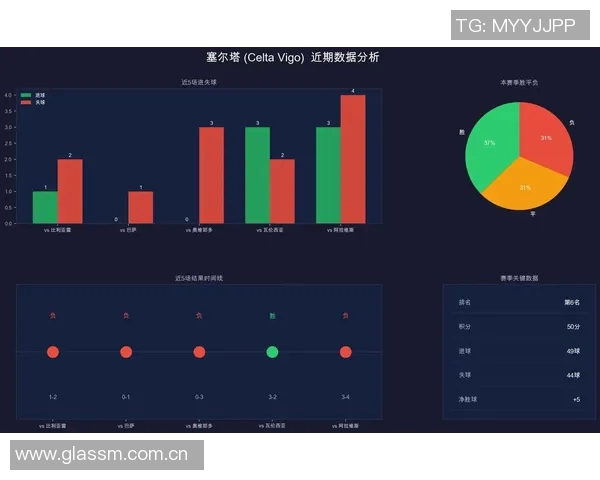Click the 平 label below the pie chart
Viewport: 600px width, 480px height.
533,214
